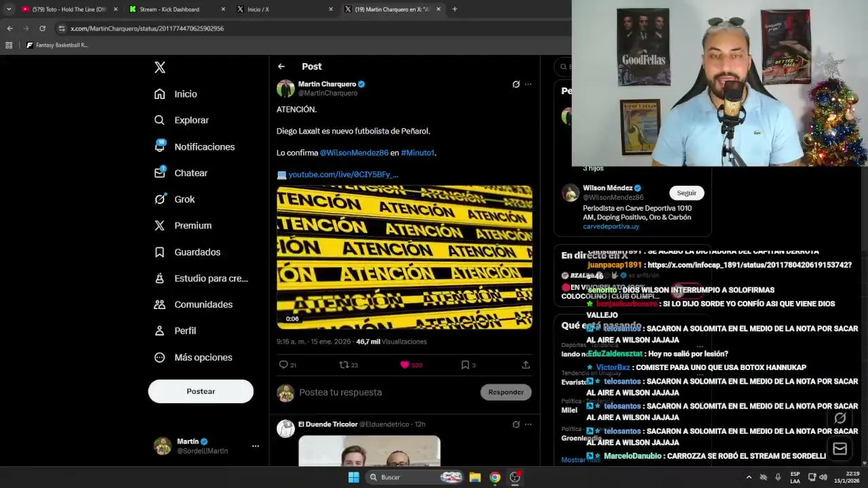Click 46,7 mil Visualizaciones text
868x488 pixels.
pos(391,342)
